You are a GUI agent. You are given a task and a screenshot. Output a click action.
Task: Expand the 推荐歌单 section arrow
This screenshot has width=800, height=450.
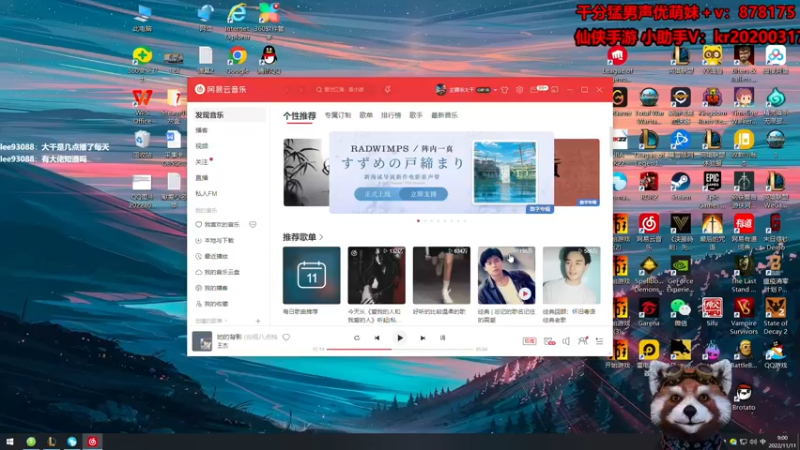[321, 237]
